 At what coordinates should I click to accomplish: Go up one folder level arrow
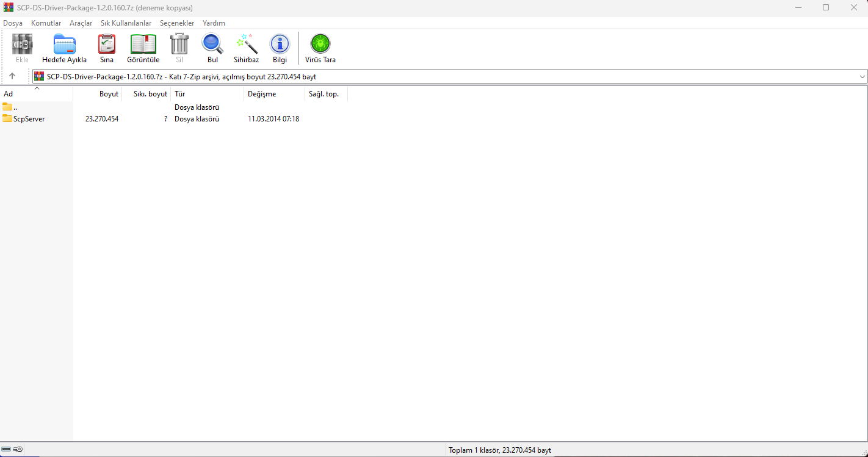click(12, 76)
